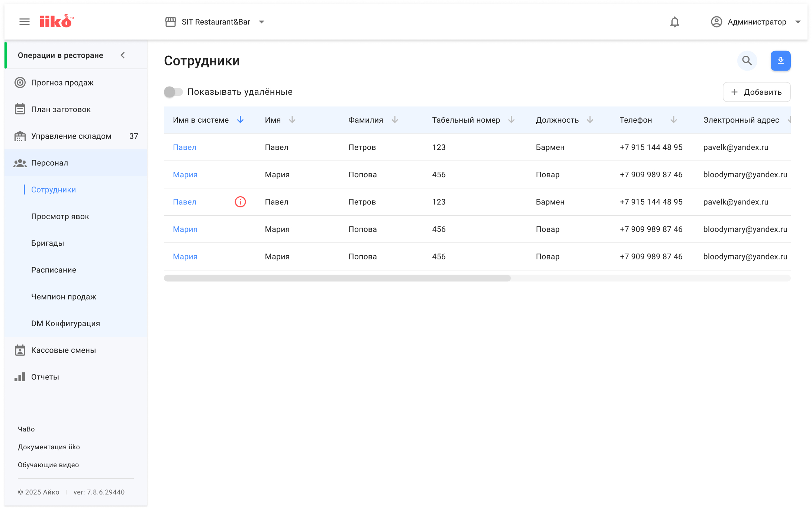Click the store icon beside SIT Restaurant&Bar

tap(171, 22)
